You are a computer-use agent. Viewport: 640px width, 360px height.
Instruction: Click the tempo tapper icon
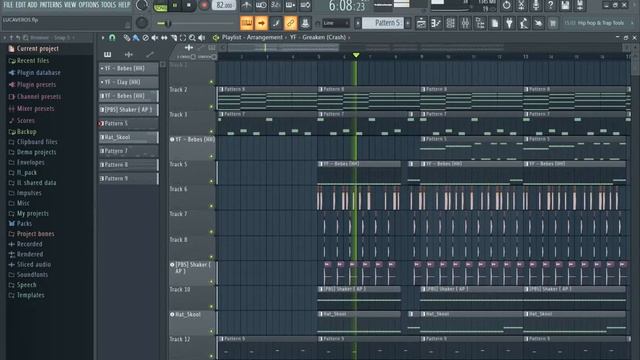pyautogui.click(x=524, y=23)
